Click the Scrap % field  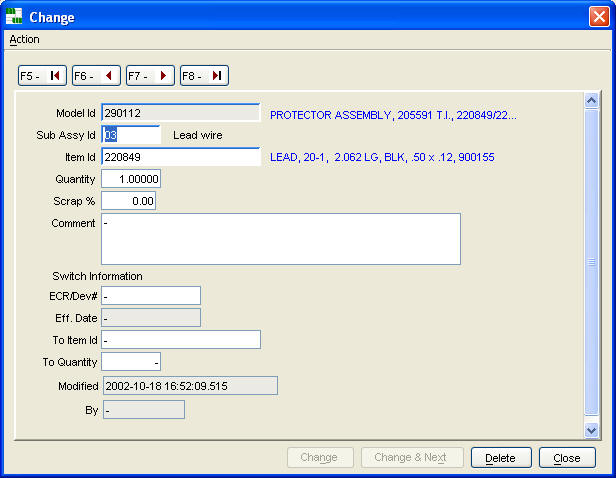[128, 201]
